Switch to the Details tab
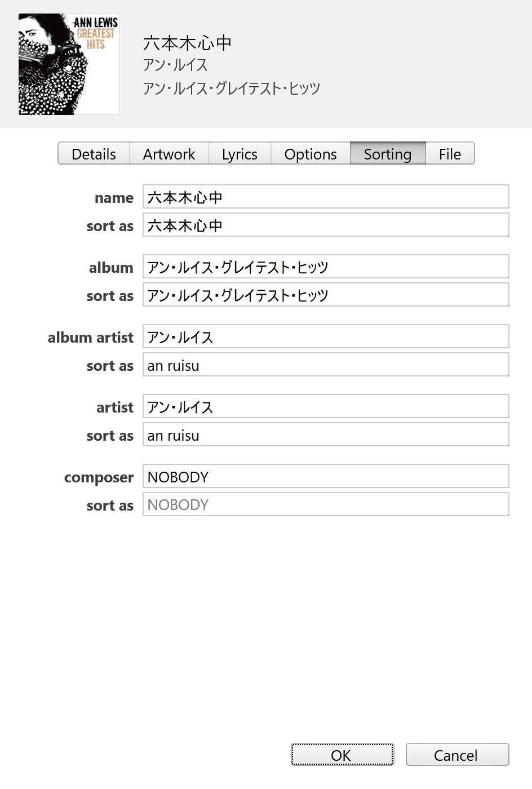 click(94, 154)
